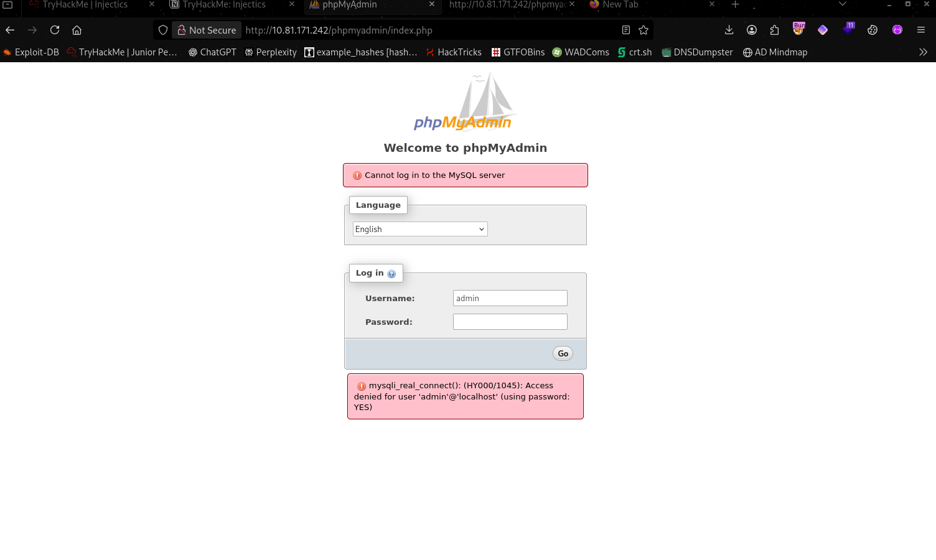Switch to the New Tab tab
The width and height of the screenshot is (936, 560).
point(620,4)
